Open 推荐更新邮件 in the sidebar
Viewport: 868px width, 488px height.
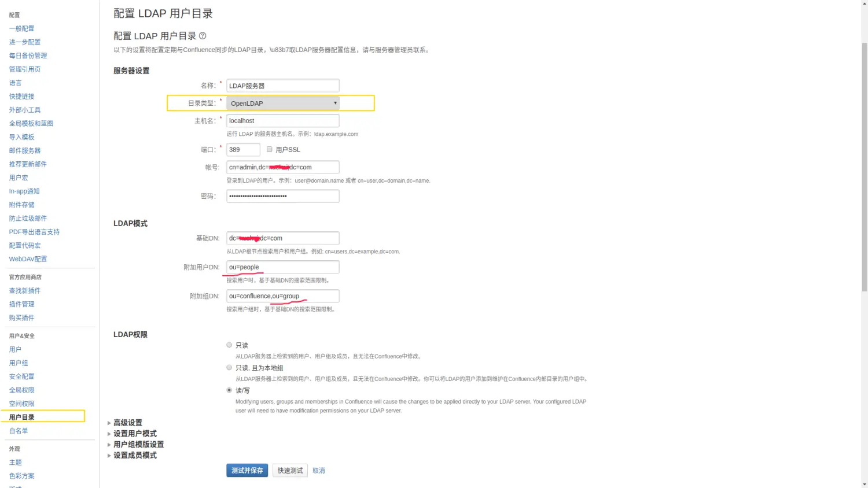click(28, 164)
